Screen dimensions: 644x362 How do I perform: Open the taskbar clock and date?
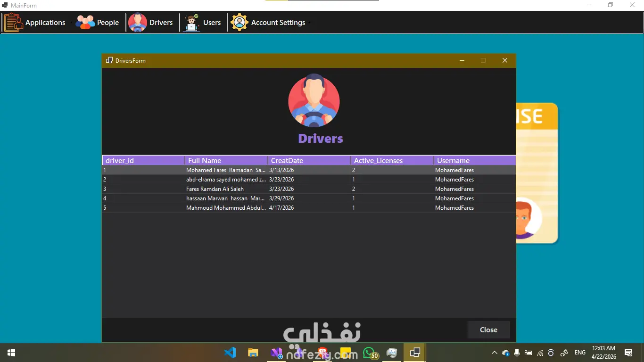(604, 353)
